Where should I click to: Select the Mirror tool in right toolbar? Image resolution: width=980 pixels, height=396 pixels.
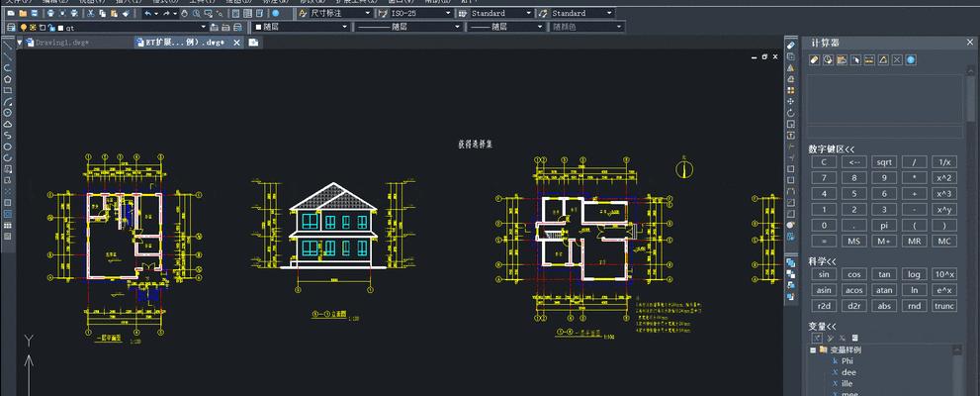[791, 67]
